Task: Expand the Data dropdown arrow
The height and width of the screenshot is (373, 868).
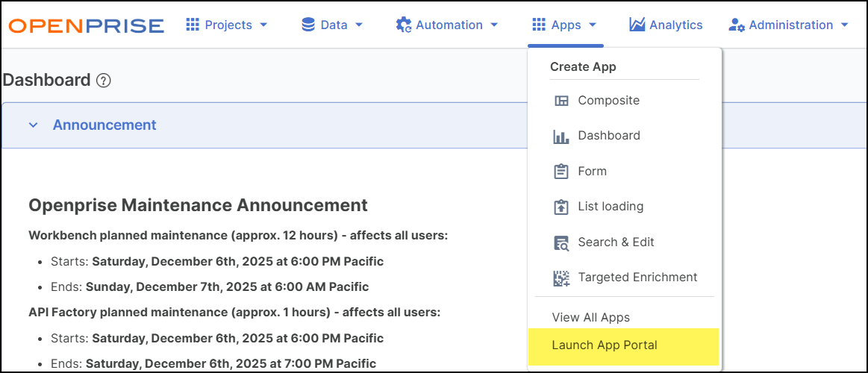Action: coord(359,25)
